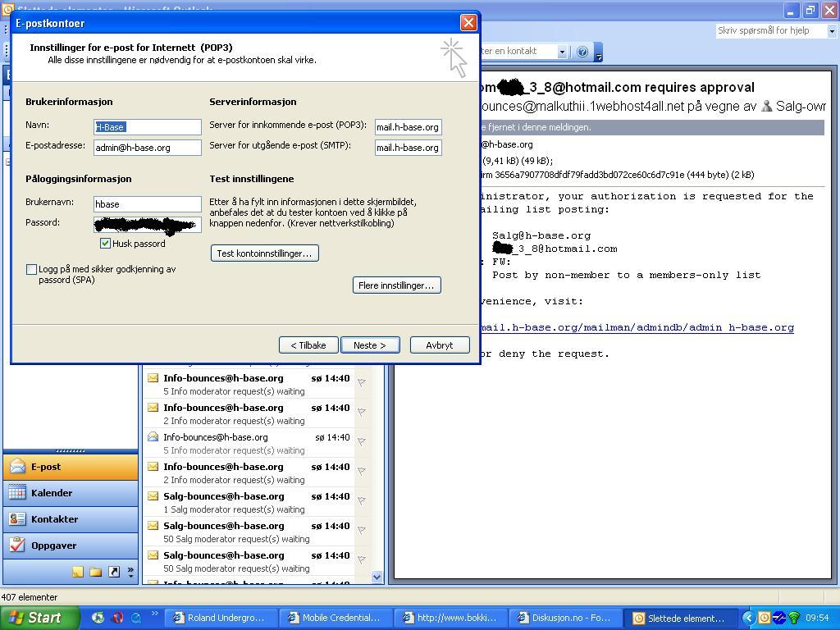Go back with '< Tilbake' button

(x=308, y=345)
